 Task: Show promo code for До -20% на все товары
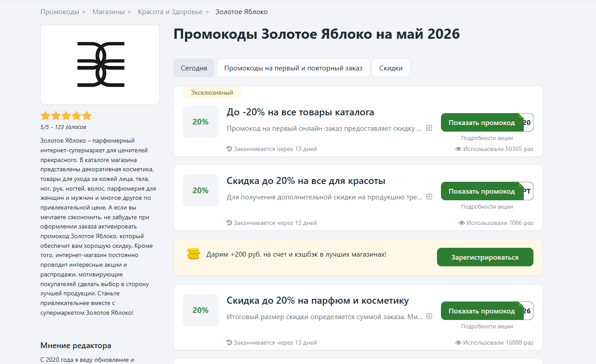click(x=487, y=122)
